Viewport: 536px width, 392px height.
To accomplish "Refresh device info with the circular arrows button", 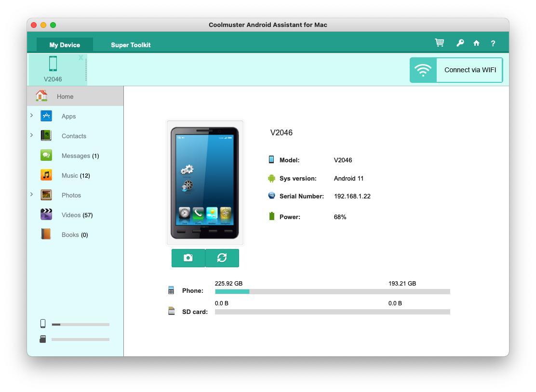I will click(x=222, y=258).
